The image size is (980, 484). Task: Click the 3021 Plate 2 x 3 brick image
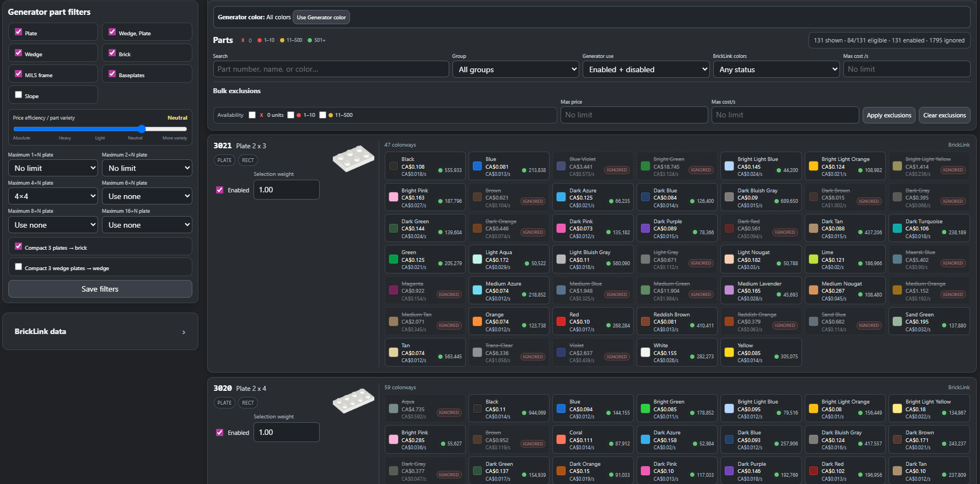coord(353,159)
